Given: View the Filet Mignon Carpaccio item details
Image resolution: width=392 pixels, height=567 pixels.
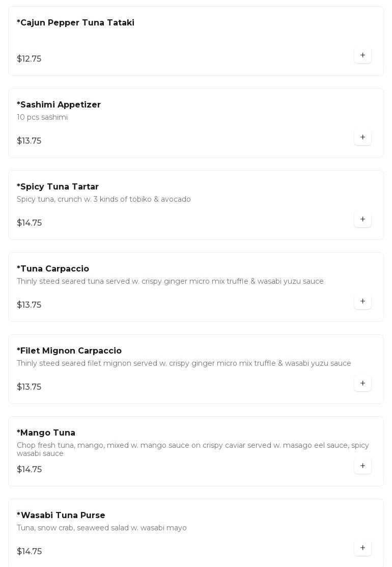Looking at the screenshot, I should click(x=69, y=351).
